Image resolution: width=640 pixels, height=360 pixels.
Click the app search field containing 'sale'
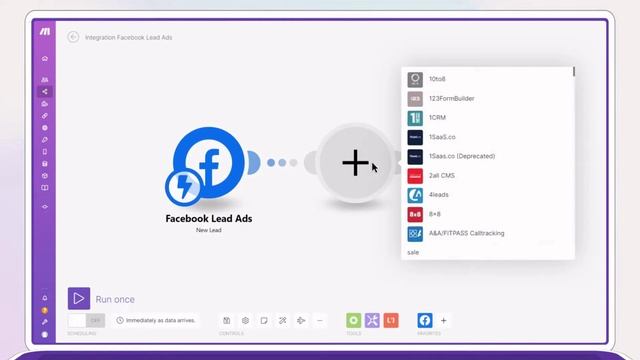(487, 252)
